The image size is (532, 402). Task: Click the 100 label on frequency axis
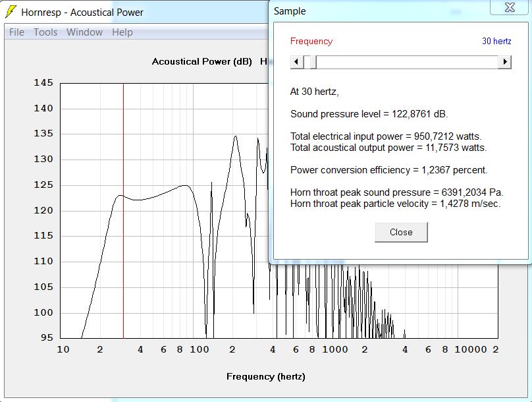tap(199, 349)
